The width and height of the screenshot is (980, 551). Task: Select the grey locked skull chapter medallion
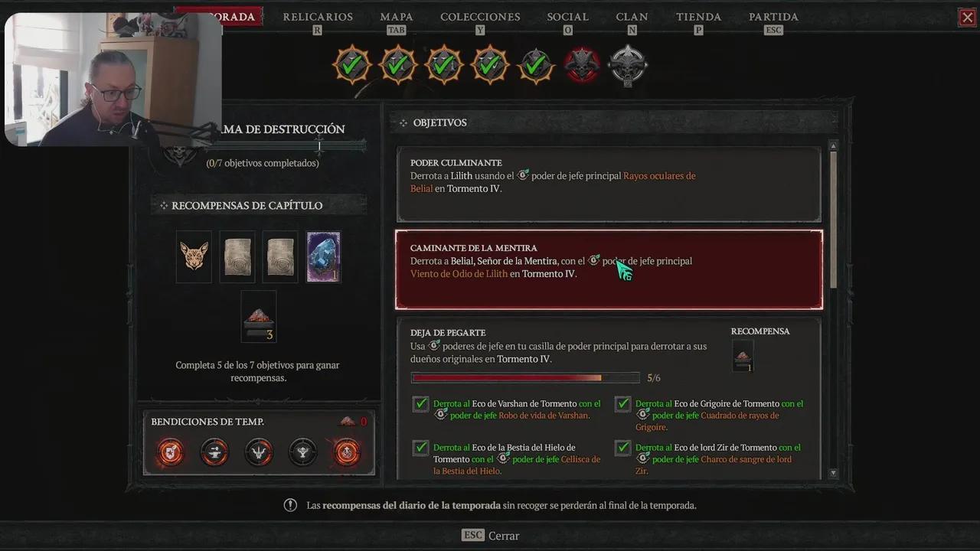click(628, 66)
